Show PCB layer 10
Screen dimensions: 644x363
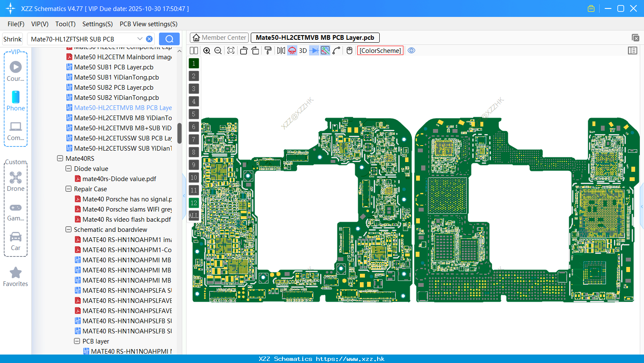pos(194,178)
